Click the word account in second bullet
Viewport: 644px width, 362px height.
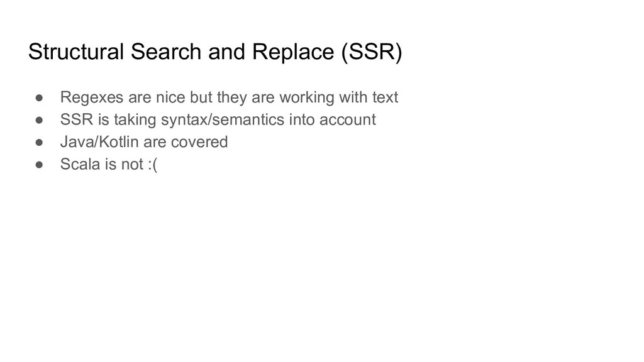(x=347, y=120)
